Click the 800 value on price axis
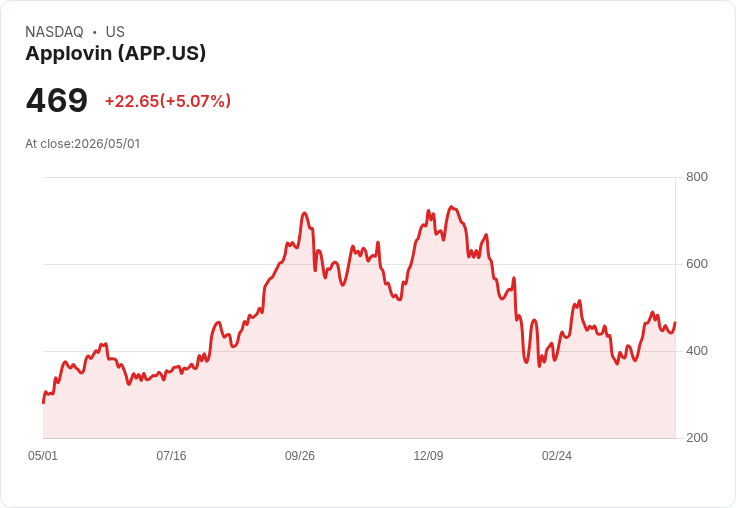Screen dimensions: 736x508 pyautogui.click(x=697, y=177)
